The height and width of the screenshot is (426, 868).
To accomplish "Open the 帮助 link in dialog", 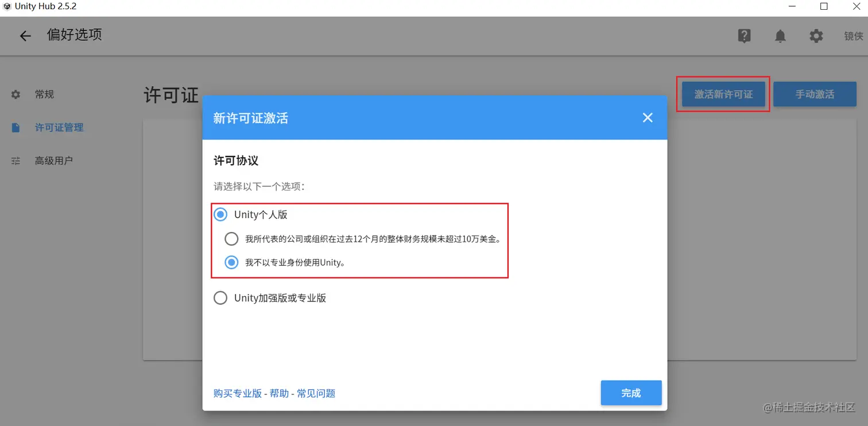I will point(279,393).
